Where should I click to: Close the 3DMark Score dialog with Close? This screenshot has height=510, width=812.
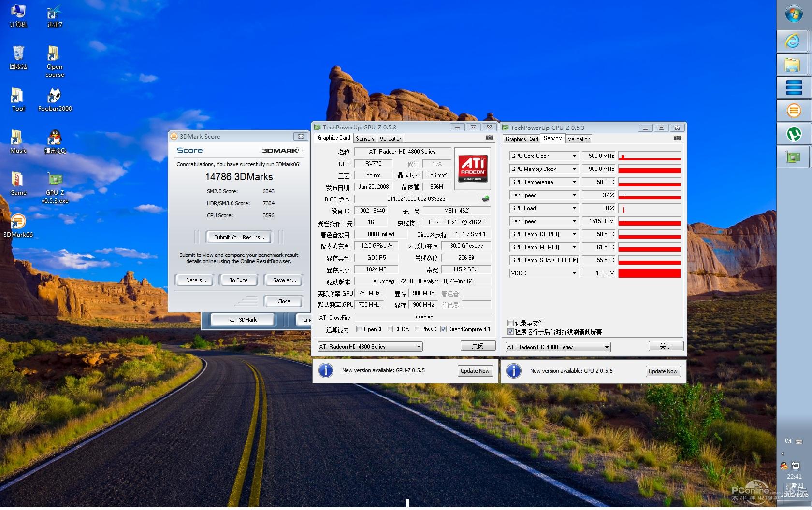coord(284,301)
